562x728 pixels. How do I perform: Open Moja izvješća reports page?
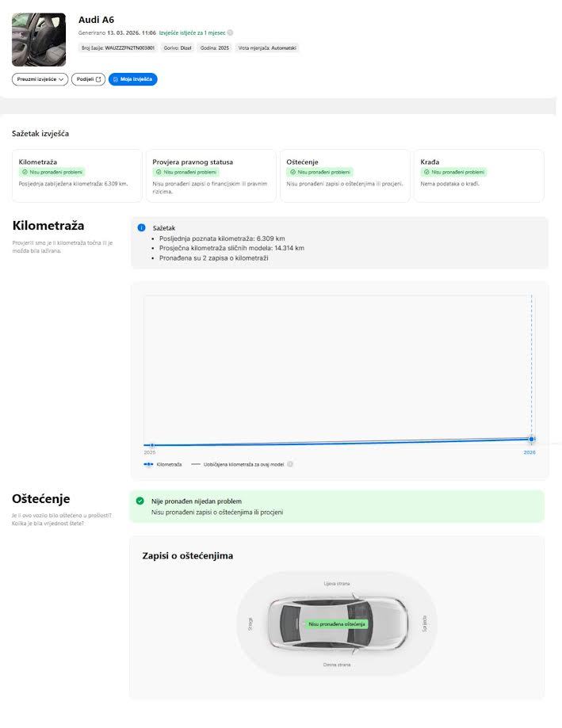tap(133, 79)
